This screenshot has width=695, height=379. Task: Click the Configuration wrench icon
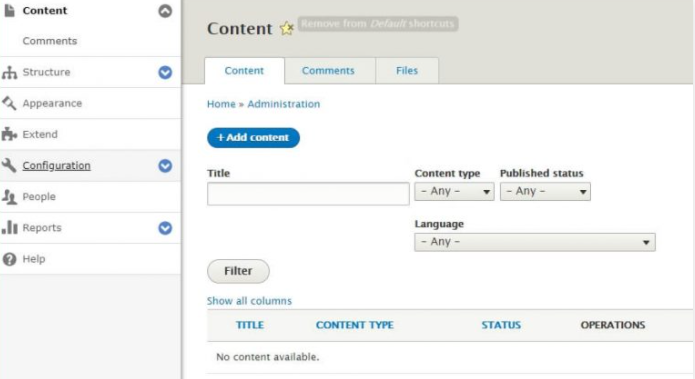[x=9, y=165]
